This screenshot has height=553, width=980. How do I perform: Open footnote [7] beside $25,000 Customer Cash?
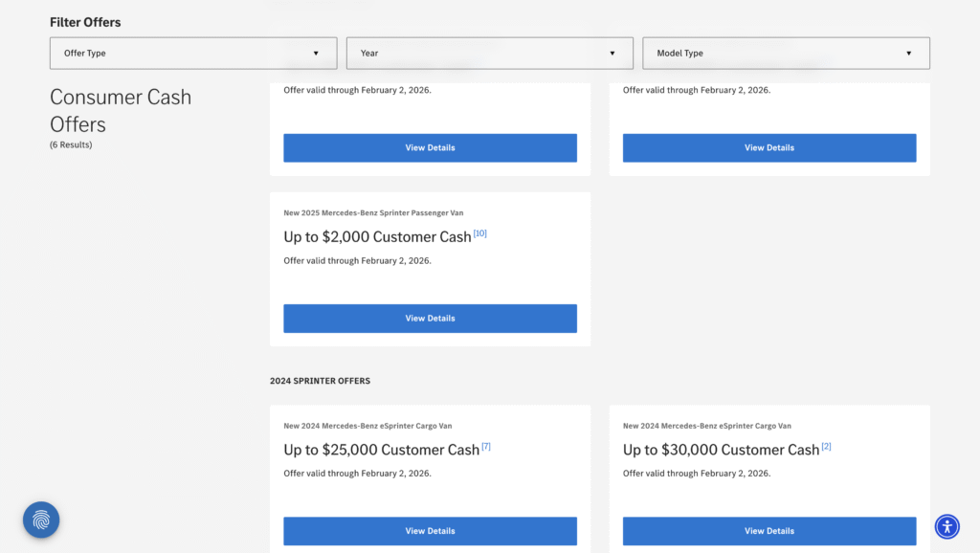[486, 446]
